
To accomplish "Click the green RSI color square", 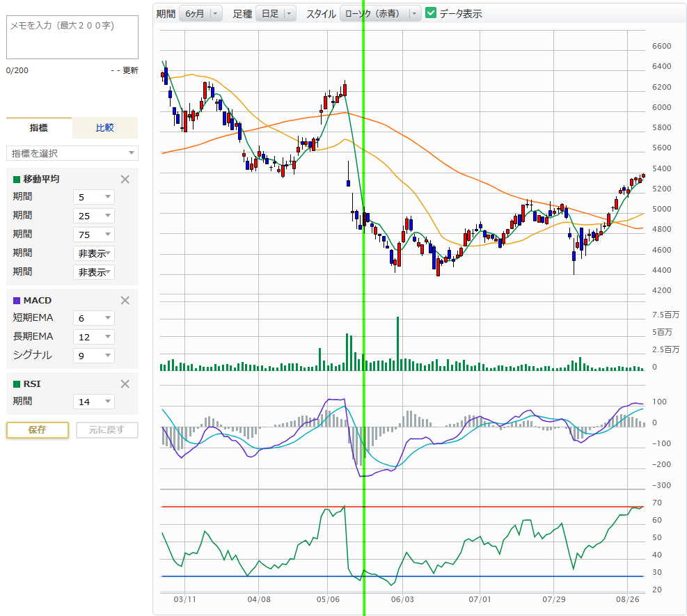I will [17, 384].
